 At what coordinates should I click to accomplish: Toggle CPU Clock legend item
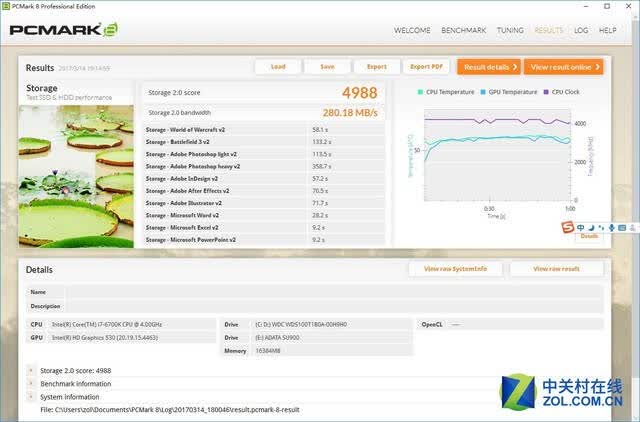point(562,92)
